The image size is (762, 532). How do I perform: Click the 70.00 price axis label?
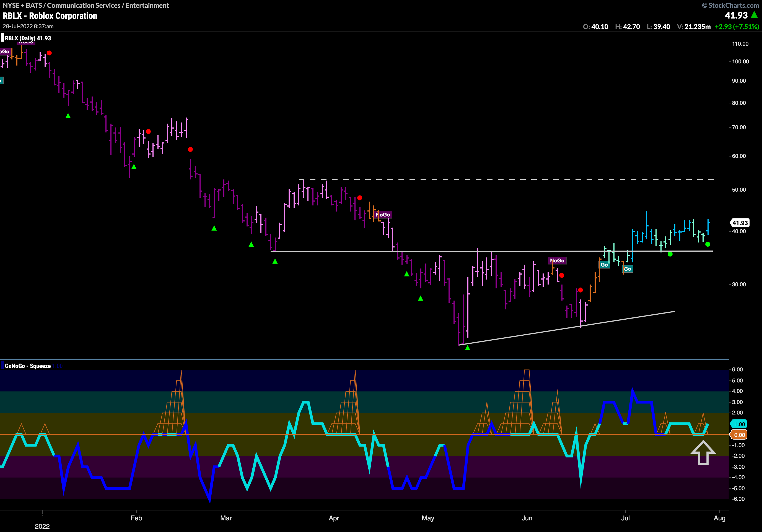coord(739,127)
